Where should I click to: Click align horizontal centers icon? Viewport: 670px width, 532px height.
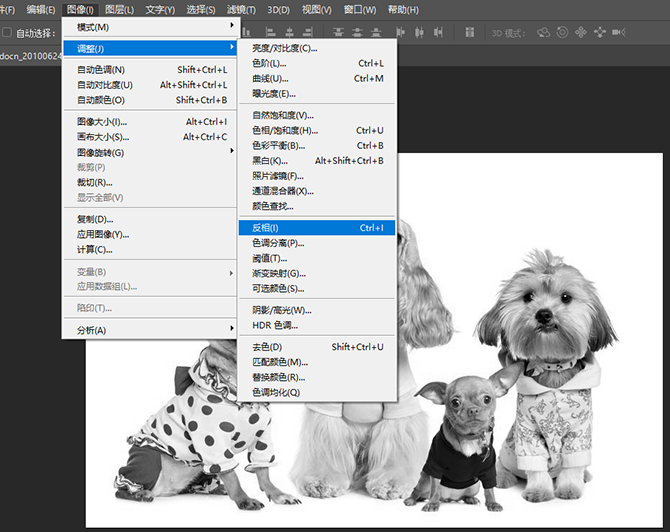click(289, 32)
